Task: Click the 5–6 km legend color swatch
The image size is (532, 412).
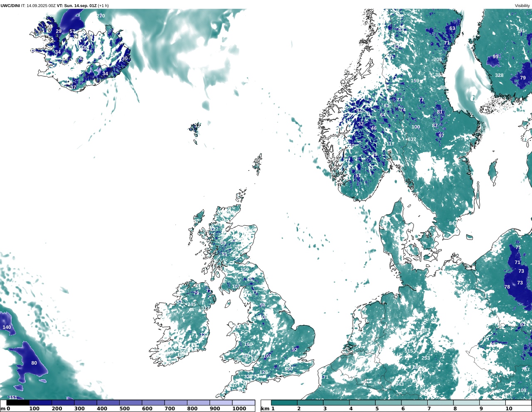Action: [x=388, y=403]
